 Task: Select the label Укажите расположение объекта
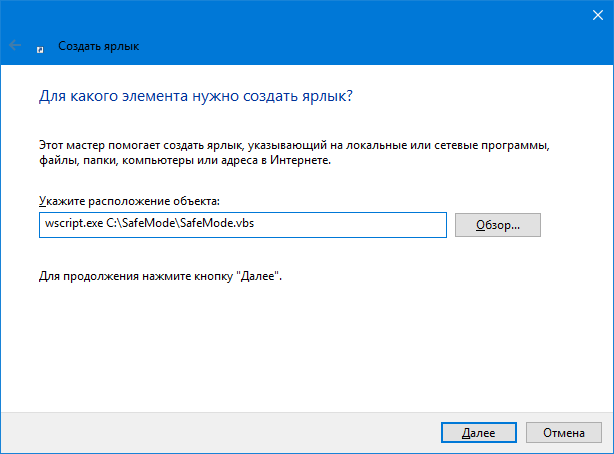coord(129,201)
